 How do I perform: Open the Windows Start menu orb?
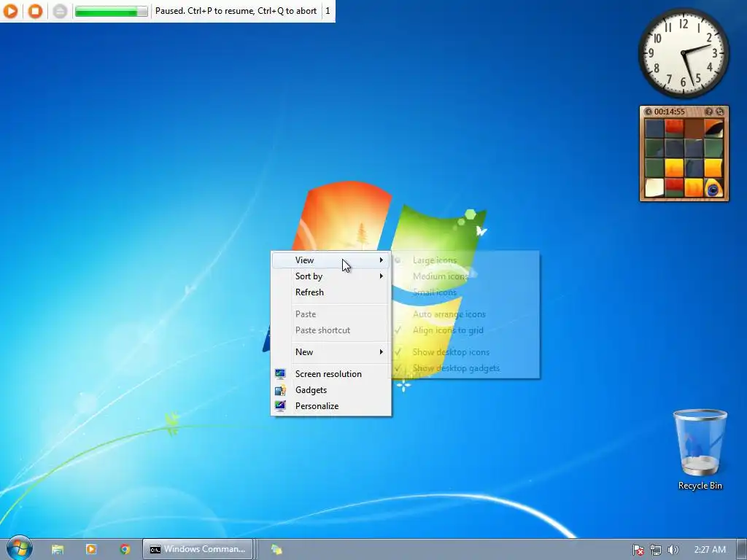click(x=19, y=548)
